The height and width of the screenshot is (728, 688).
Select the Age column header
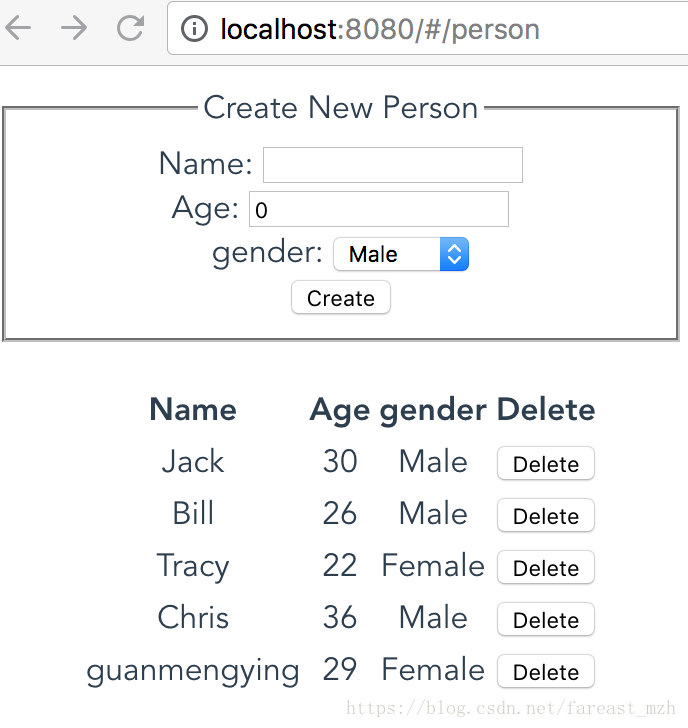point(340,411)
